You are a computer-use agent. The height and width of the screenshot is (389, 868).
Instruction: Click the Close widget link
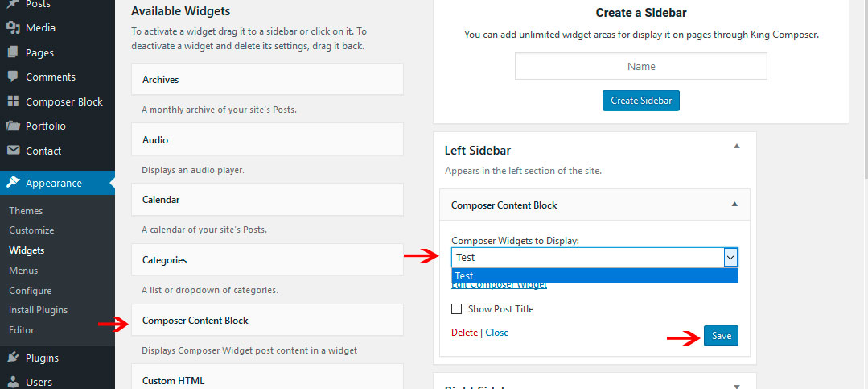496,333
